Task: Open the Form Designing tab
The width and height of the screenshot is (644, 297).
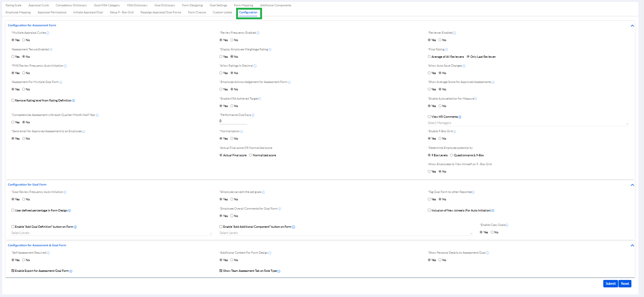Action: pos(192,5)
